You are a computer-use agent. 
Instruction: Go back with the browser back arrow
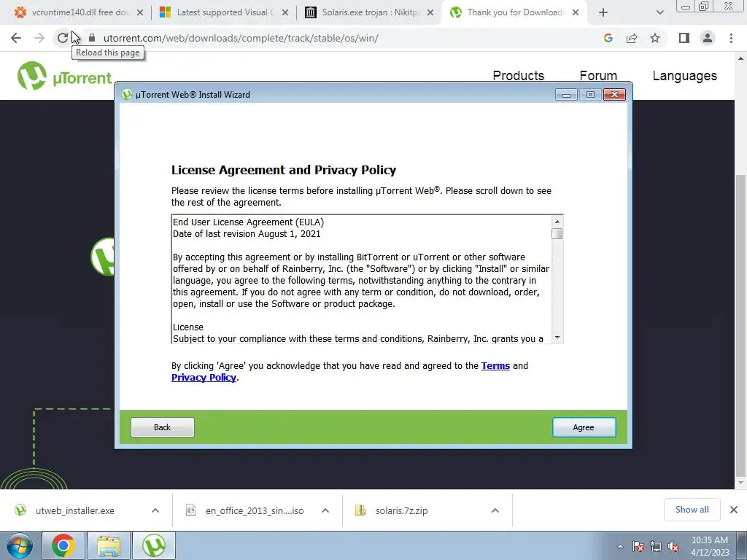coord(16,38)
